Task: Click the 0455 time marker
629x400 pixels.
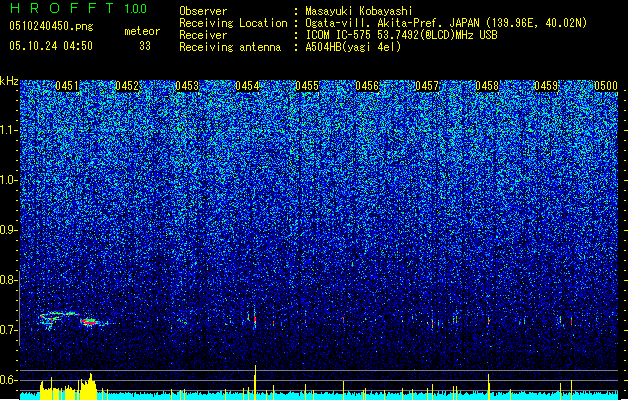Action: [x=307, y=86]
